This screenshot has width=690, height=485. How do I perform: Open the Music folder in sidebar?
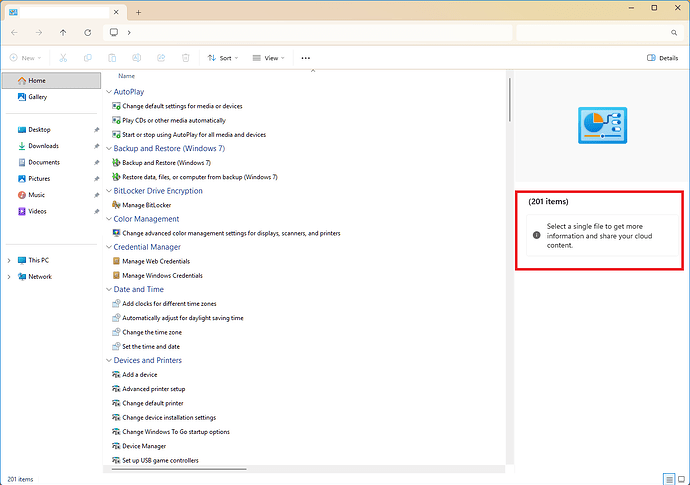point(36,195)
